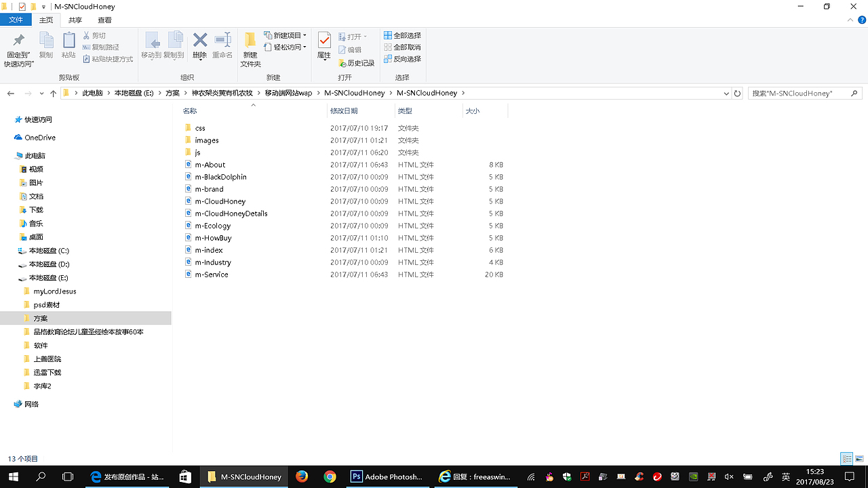Select psd素材 folder in sidebar
The width and height of the screenshot is (868, 488).
pyautogui.click(x=47, y=305)
